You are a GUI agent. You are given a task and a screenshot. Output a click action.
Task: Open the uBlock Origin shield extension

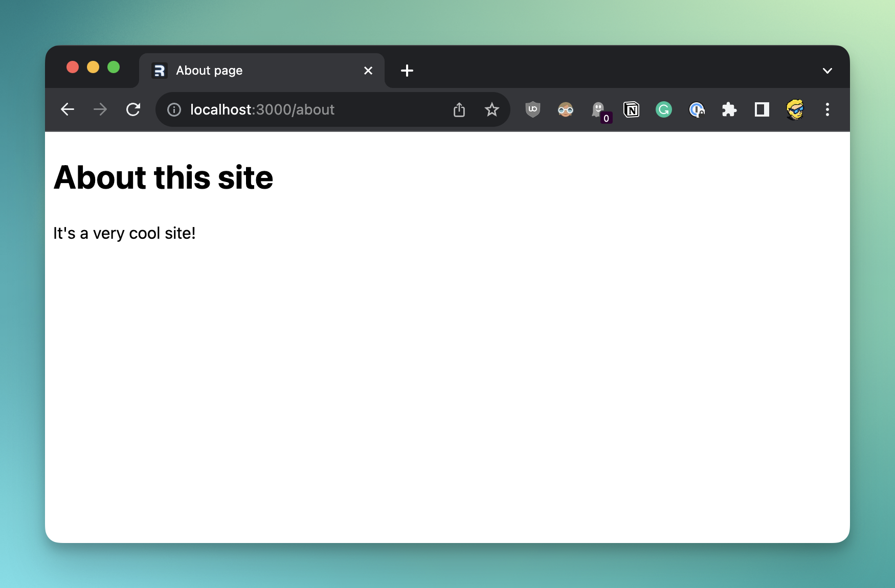click(533, 109)
